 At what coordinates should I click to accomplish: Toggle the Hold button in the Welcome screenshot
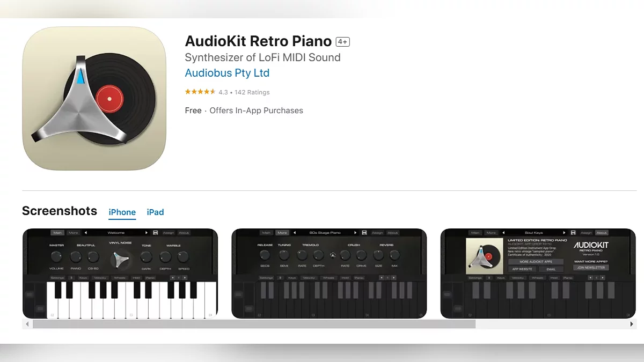[x=136, y=278]
